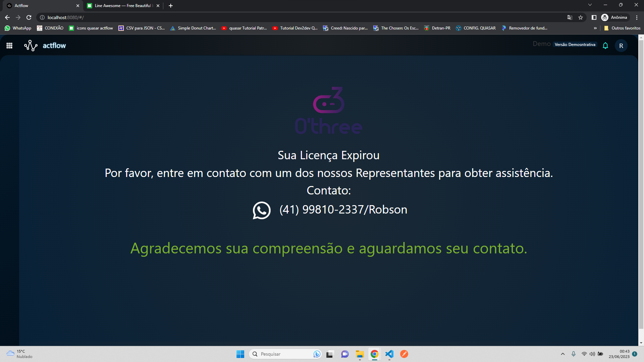This screenshot has height=362, width=644.
Task: Open the Anônima profile button
Action: tap(615, 17)
